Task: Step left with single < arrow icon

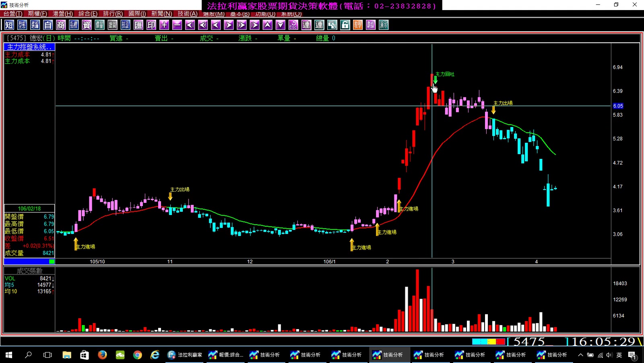Action: [216, 25]
